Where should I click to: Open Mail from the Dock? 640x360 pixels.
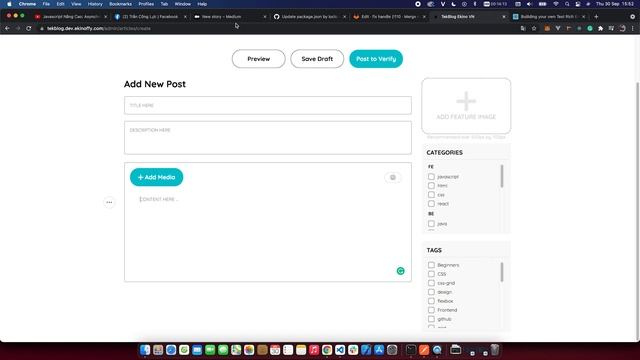click(x=197, y=350)
